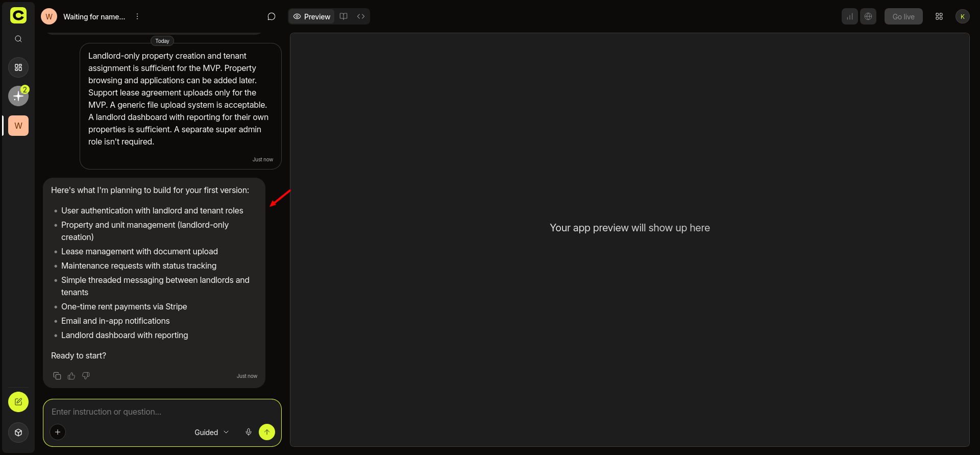Click the plus attachment button in the input box
The width and height of the screenshot is (980, 455).
(x=58, y=432)
